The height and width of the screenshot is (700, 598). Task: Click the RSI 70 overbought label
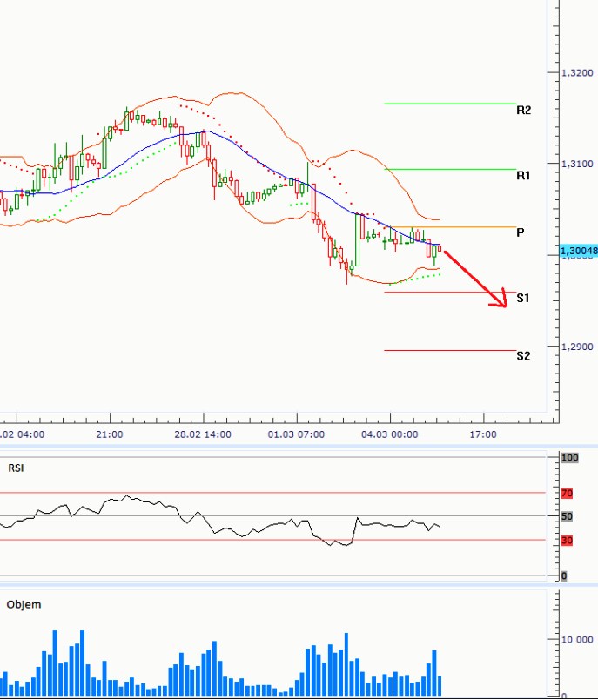(567, 494)
